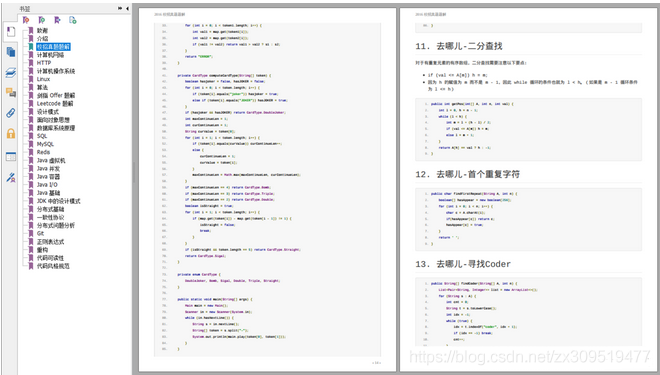Open the HTTP bookmark
Image resolution: width=660 pixels, height=375 pixels.
[x=44, y=63]
